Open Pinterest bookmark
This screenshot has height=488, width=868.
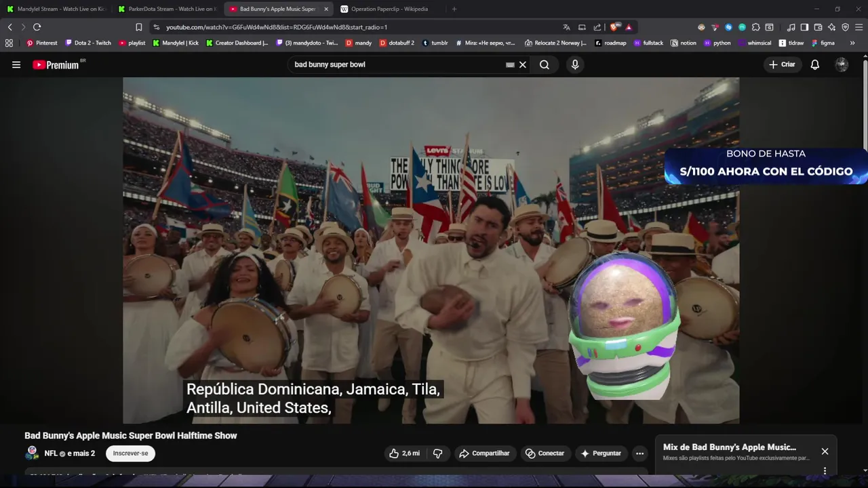(41, 43)
